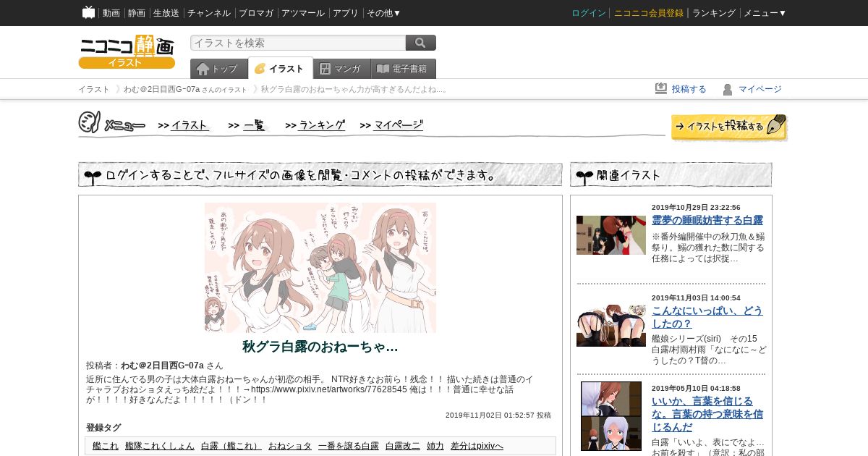Click handwritten >>マイページ menu link
The height and width of the screenshot is (456, 868).
tap(391, 125)
